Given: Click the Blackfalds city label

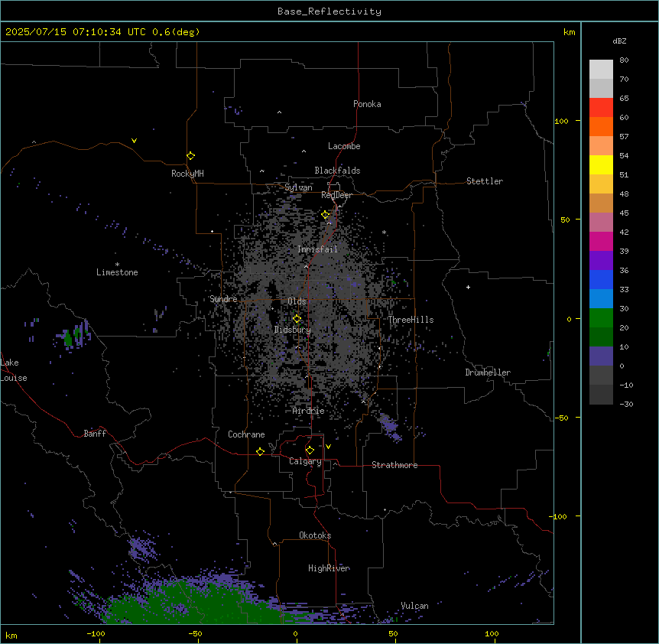Looking at the screenshot, I should pos(337,171).
